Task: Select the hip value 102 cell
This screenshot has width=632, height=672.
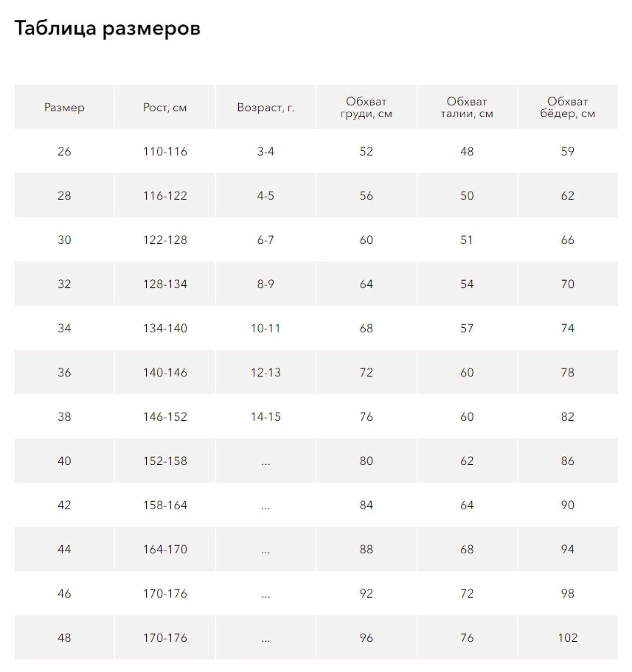Action: click(567, 638)
